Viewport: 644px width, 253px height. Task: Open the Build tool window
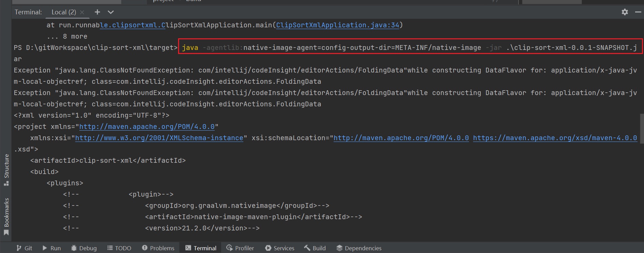315,248
